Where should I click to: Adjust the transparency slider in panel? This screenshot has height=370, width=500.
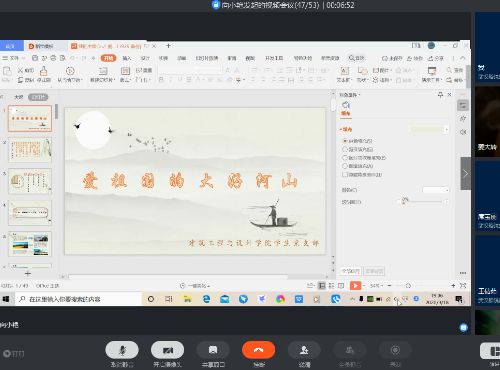[x=422, y=202]
